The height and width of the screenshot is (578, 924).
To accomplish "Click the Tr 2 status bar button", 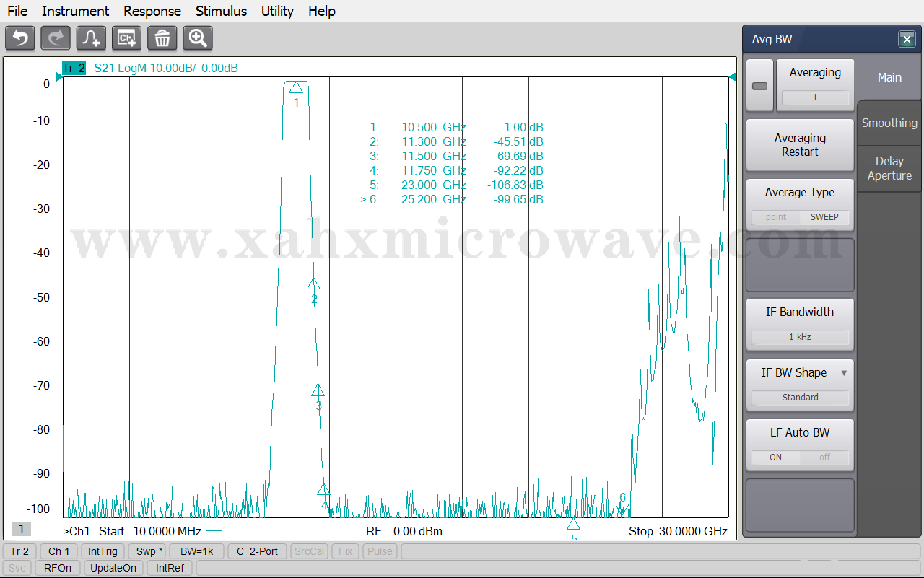I will pyautogui.click(x=19, y=551).
